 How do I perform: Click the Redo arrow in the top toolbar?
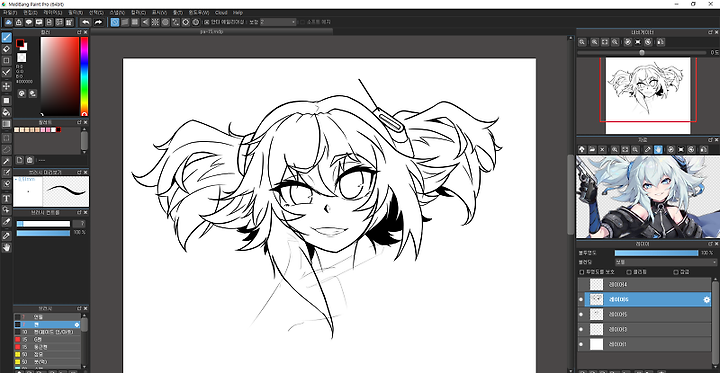(98, 22)
